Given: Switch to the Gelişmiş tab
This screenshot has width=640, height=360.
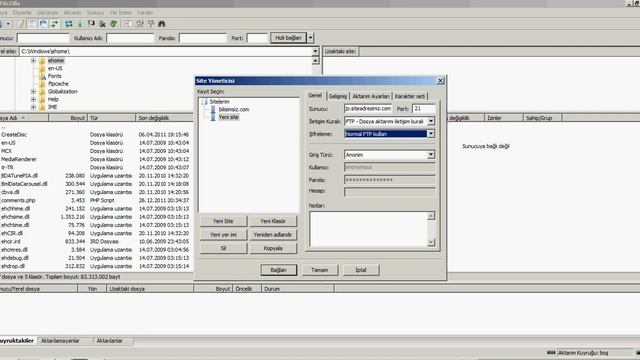Looking at the screenshot, I should (338, 96).
